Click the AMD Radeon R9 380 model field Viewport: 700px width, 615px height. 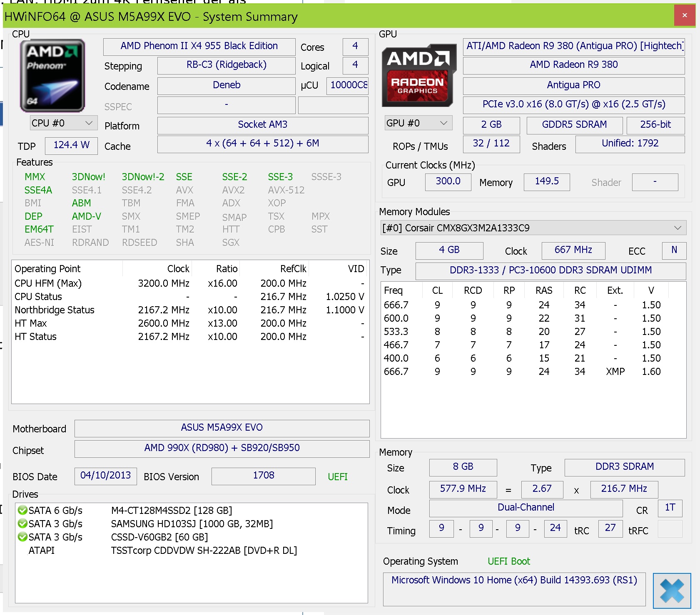[x=574, y=65]
